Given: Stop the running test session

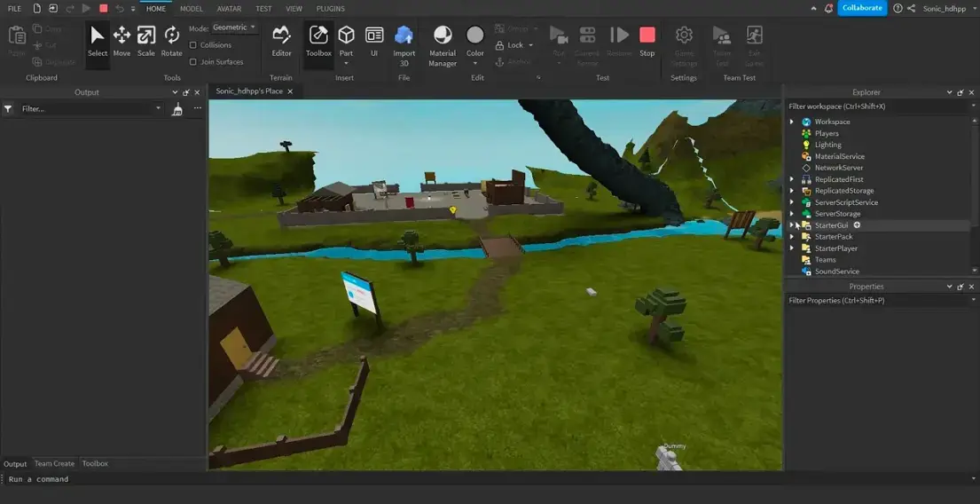Looking at the screenshot, I should [647, 41].
